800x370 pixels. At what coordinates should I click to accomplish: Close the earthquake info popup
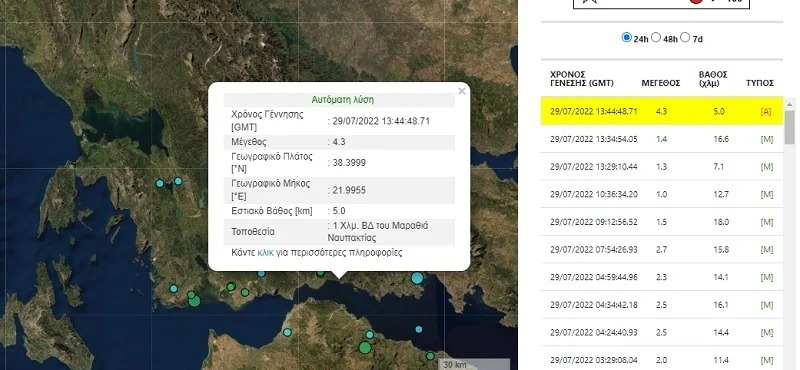462,91
